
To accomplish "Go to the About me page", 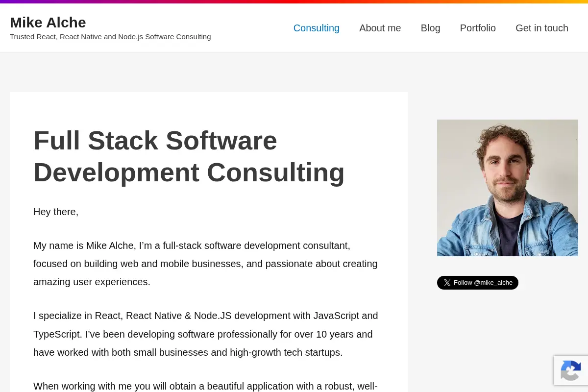I will click(380, 28).
